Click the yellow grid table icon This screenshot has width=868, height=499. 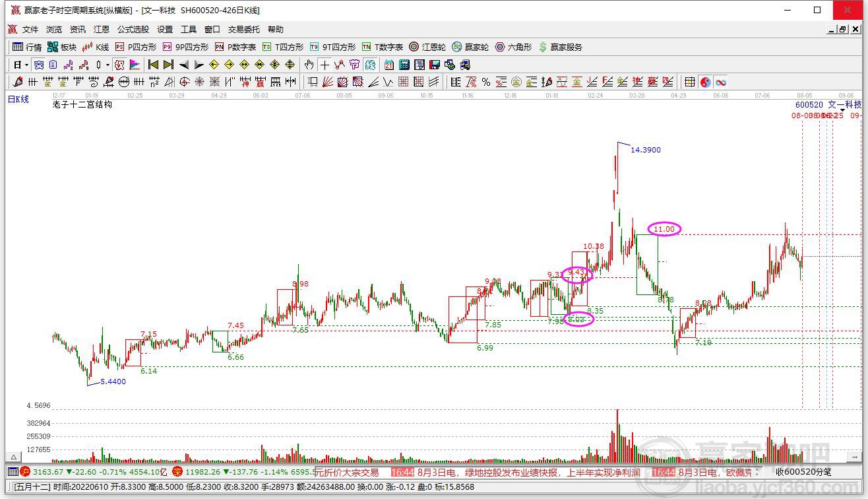(690, 82)
